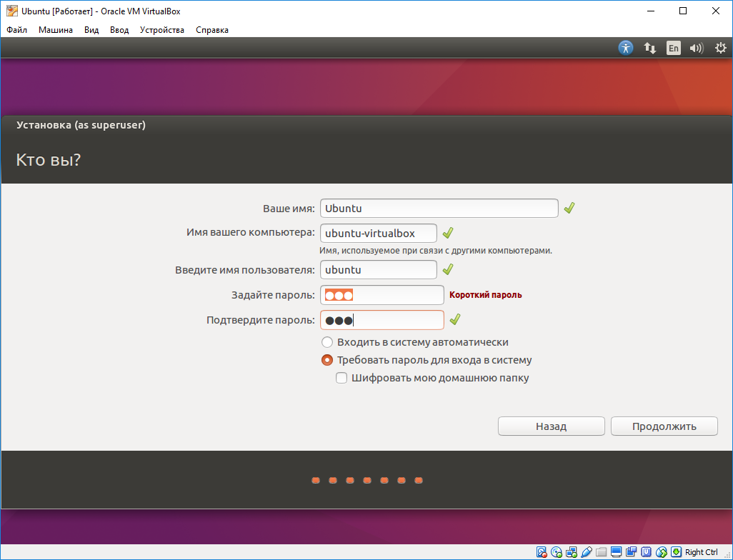Image resolution: width=733 pixels, height=560 pixels.
Task: Click the computer name field 'ubuntu-virtualbox'
Action: [x=379, y=234]
